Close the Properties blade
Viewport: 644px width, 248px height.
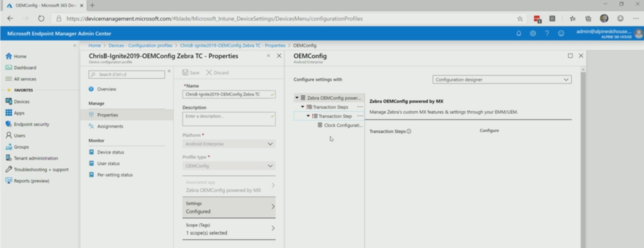279,56
